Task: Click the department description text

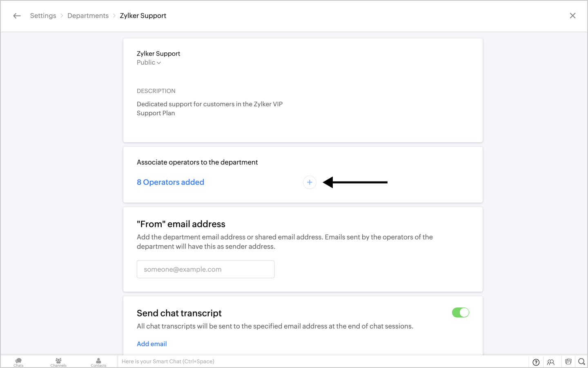Action: click(209, 109)
